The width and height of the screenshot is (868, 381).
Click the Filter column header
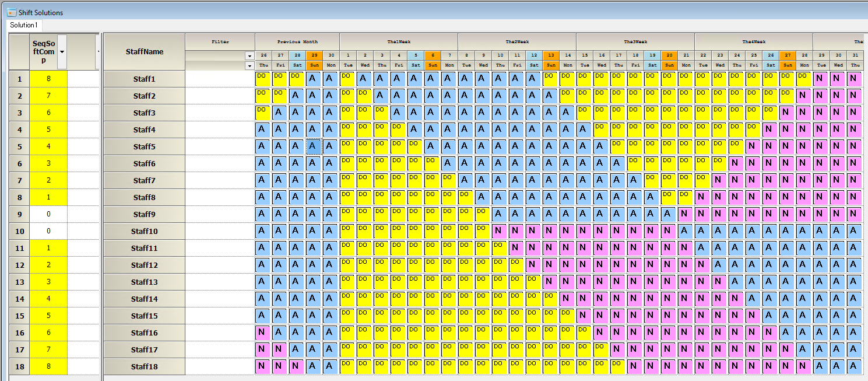(x=220, y=42)
